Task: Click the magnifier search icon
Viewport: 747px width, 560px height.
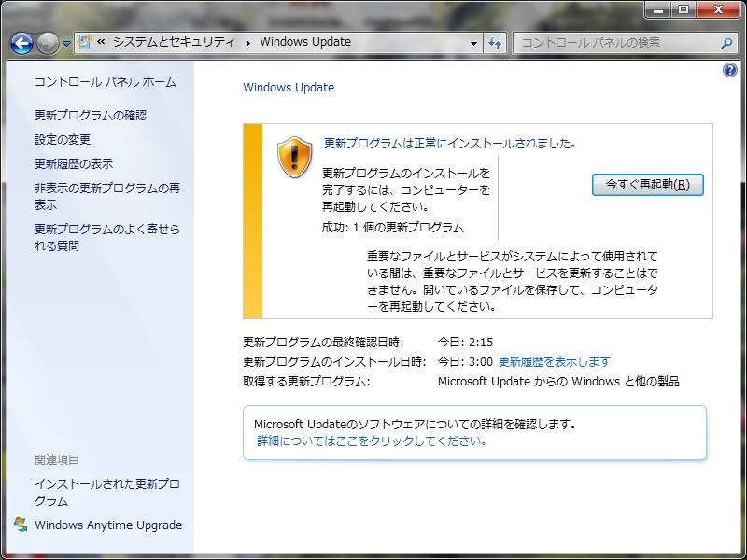Action: (x=726, y=43)
